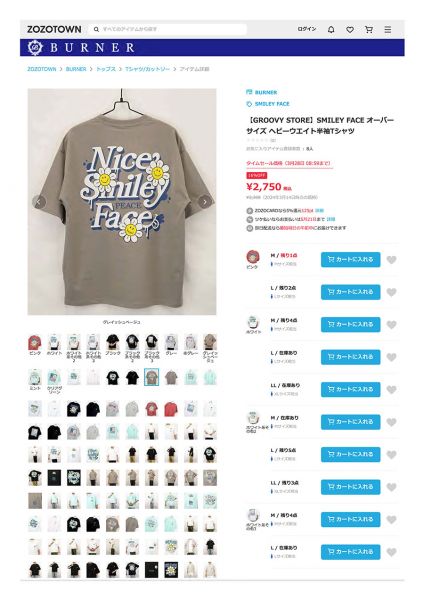424x600 pixels.
Task: Open the SMILEY FACE tag link
Action: click(x=272, y=104)
